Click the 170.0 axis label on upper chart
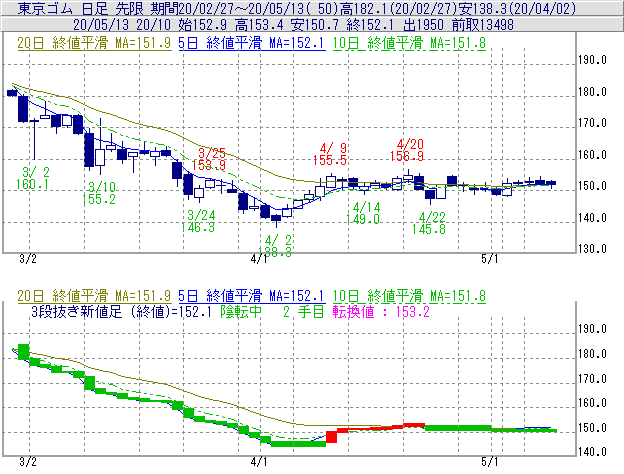Image resolution: width=624 pixels, height=474 pixels. [x=592, y=123]
